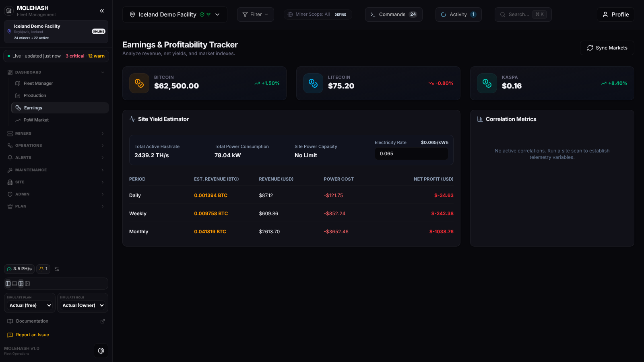
Task: Click the globe icon beside Miner Scope
Action: click(290, 14)
